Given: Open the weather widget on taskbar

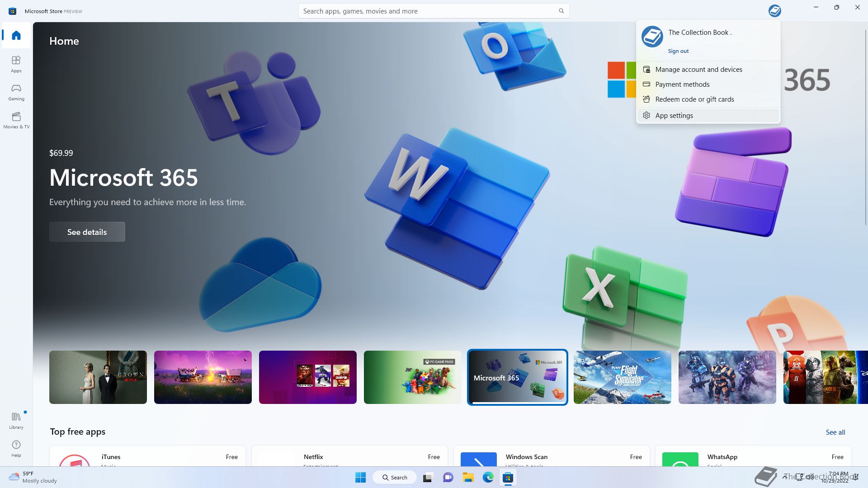Looking at the screenshot, I should pyautogui.click(x=33, y=477).
